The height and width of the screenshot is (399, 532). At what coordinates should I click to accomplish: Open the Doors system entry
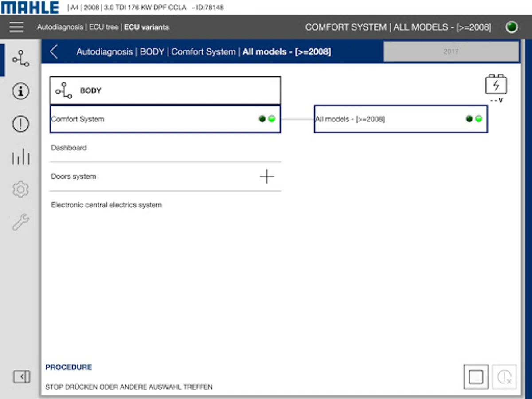click(165, 176)
